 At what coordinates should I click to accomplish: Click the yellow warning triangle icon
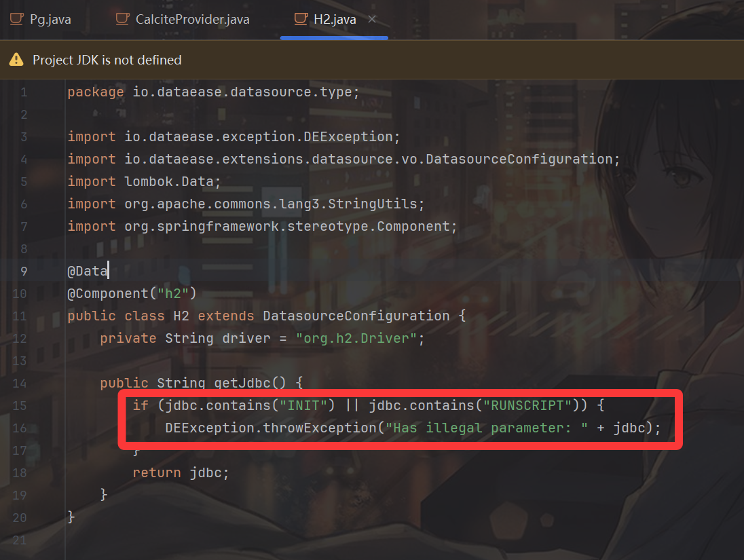point(16,60)
